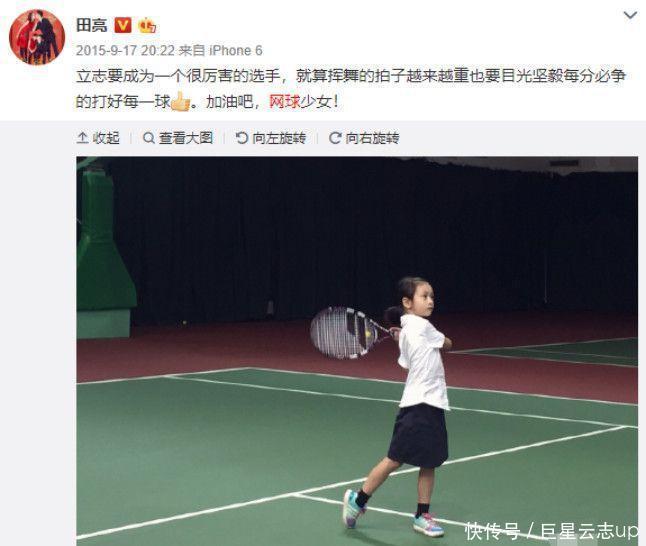The image size is (646, 546).
Task: Open the red 网球 topic link
Action: 284,101
